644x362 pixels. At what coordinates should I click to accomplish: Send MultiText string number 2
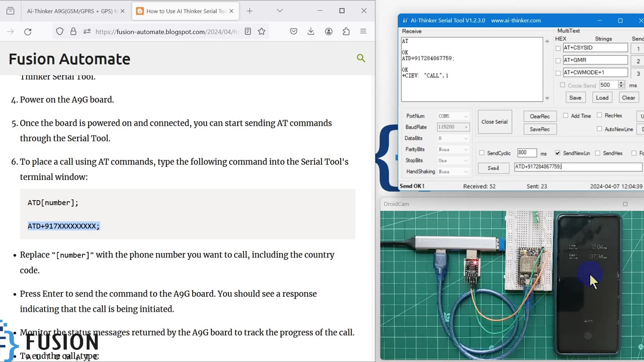point(638,61)
